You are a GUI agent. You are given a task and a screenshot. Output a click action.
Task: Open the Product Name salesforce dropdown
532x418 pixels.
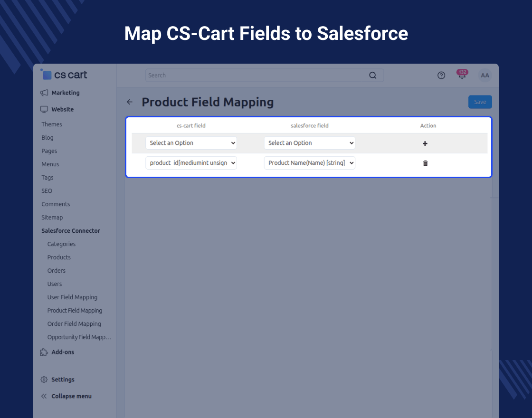[309, 163]
